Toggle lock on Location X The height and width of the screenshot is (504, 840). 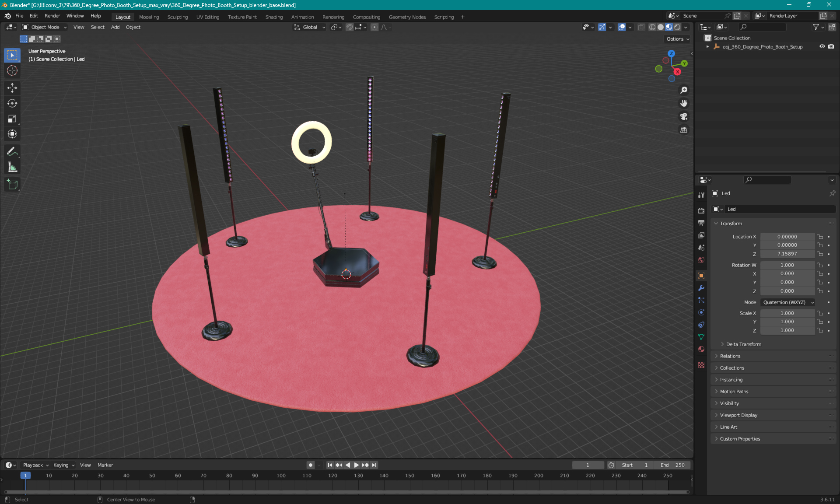pos(820,237)
